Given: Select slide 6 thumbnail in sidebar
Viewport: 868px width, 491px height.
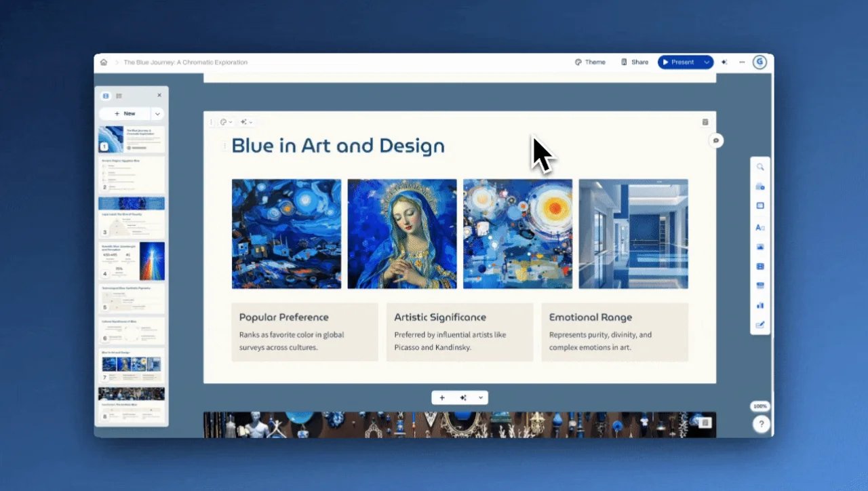Looking at the screenshot, I should click(132, 331).
